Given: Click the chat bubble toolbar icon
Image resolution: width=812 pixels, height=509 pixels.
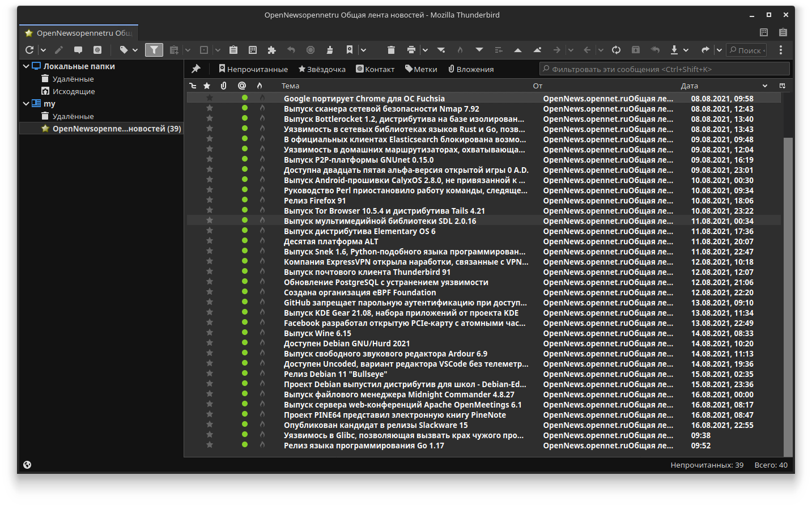Looking at the screenshot, I should point(78,50).
